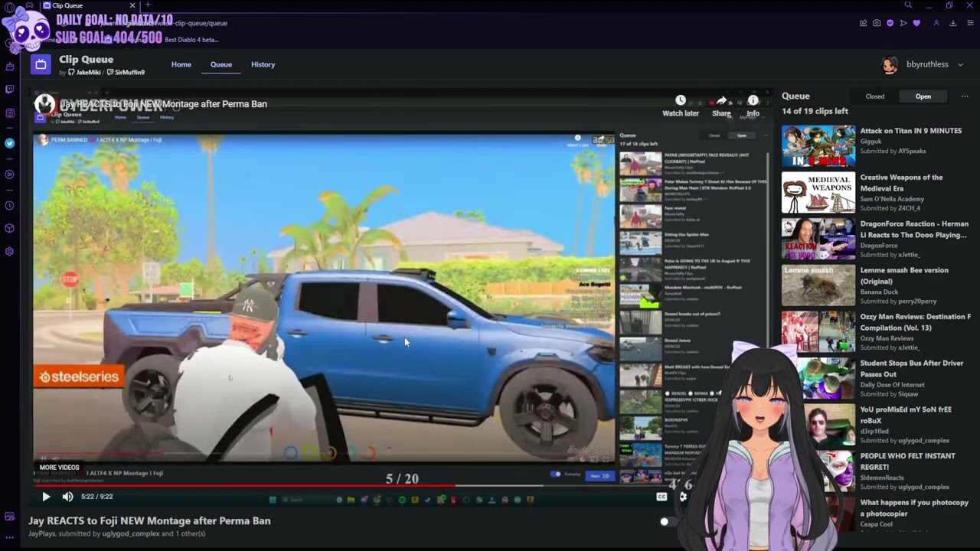Image resolution: width=980 pixels, height=551 pixels.
Task: Open the browser profile person icon
Action: pos(936,23)
